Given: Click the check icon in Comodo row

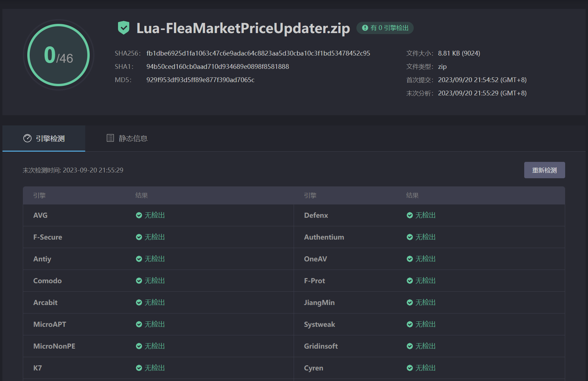Looking at the screenshot, I should coord(139,281).
